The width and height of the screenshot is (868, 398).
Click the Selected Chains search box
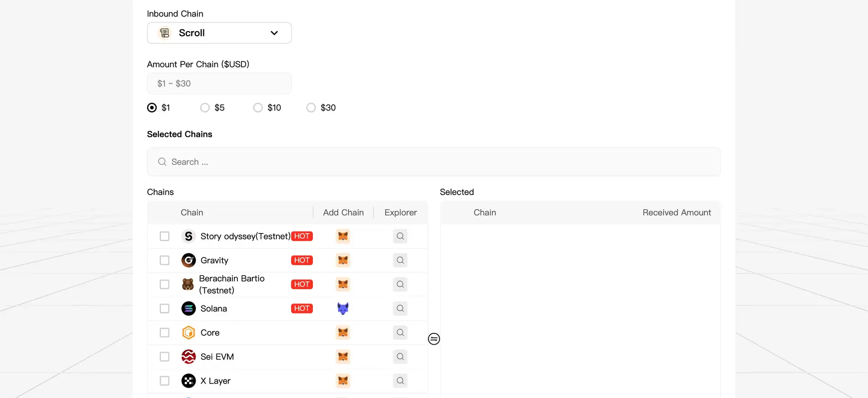(x=434, y=162)
